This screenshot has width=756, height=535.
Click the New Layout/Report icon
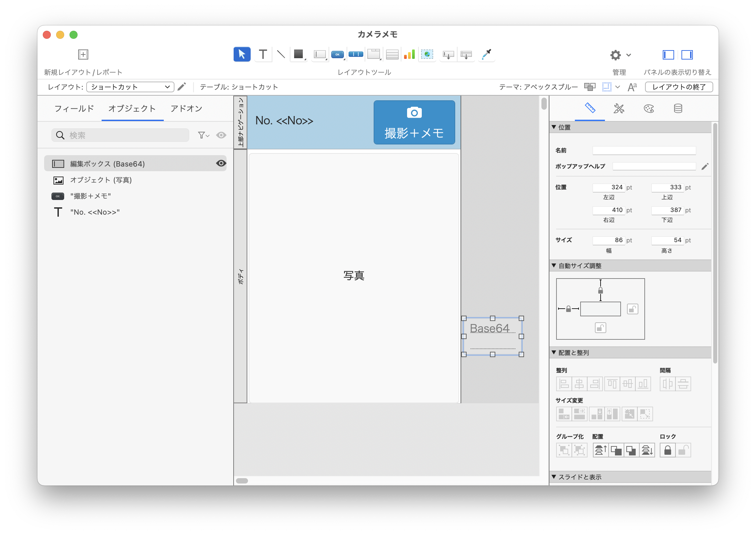tap(83, 54)
